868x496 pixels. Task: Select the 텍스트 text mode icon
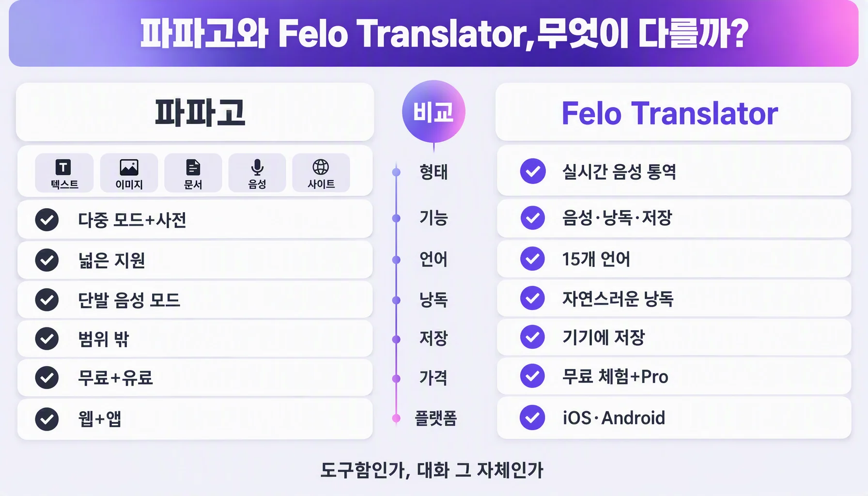(x=64, y=173)
